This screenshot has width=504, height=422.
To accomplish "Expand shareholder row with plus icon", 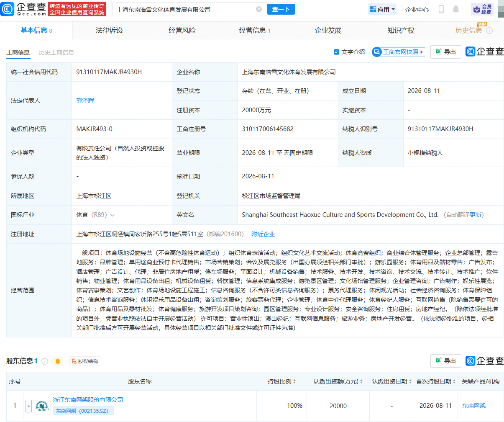I will [x=28, y=406].
